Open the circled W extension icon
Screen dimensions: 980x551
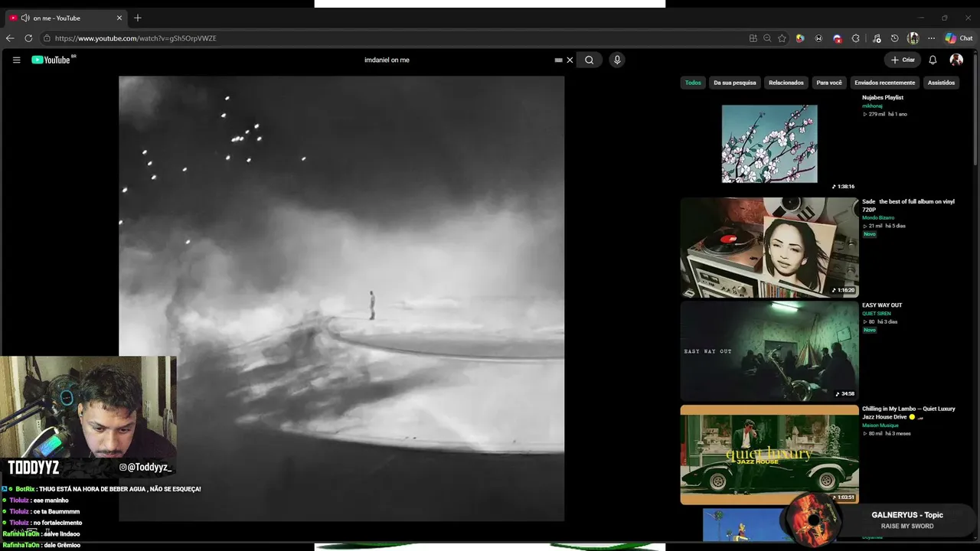(818, 38)
